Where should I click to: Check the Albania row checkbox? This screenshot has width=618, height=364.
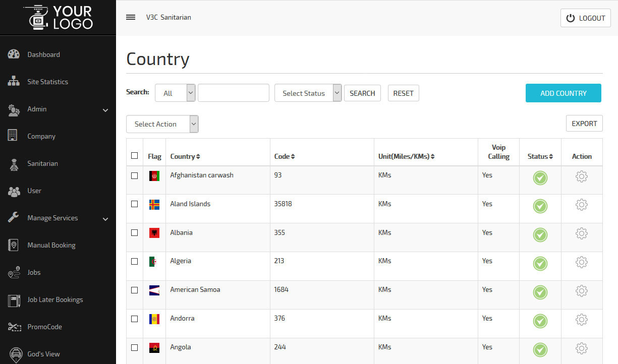[x=134, y=233]
